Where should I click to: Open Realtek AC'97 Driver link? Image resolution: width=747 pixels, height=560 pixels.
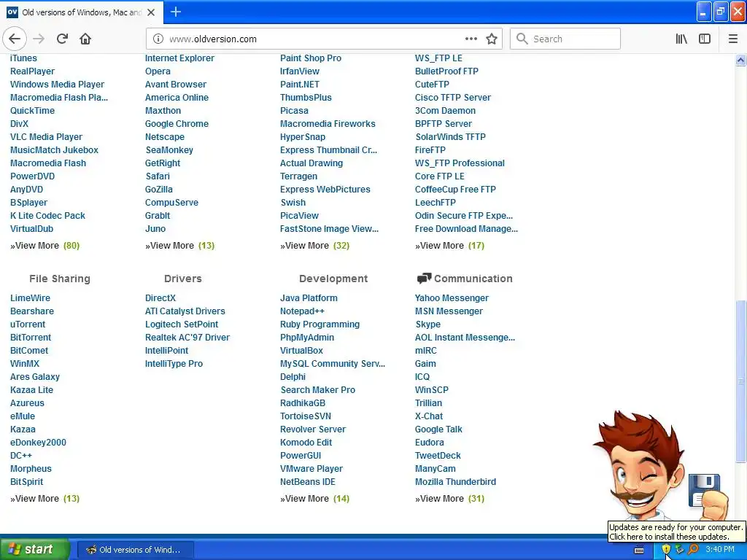pyautogui.click(x=187, y=338)
